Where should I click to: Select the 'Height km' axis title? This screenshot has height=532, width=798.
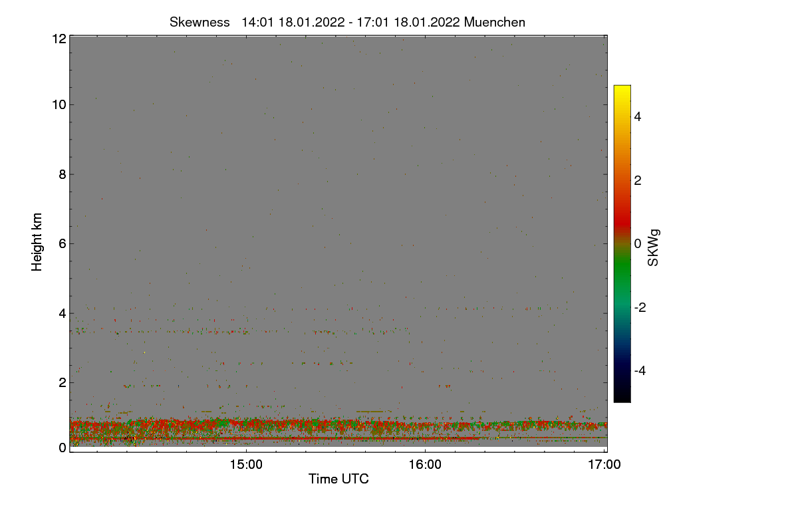click(37, 242)
